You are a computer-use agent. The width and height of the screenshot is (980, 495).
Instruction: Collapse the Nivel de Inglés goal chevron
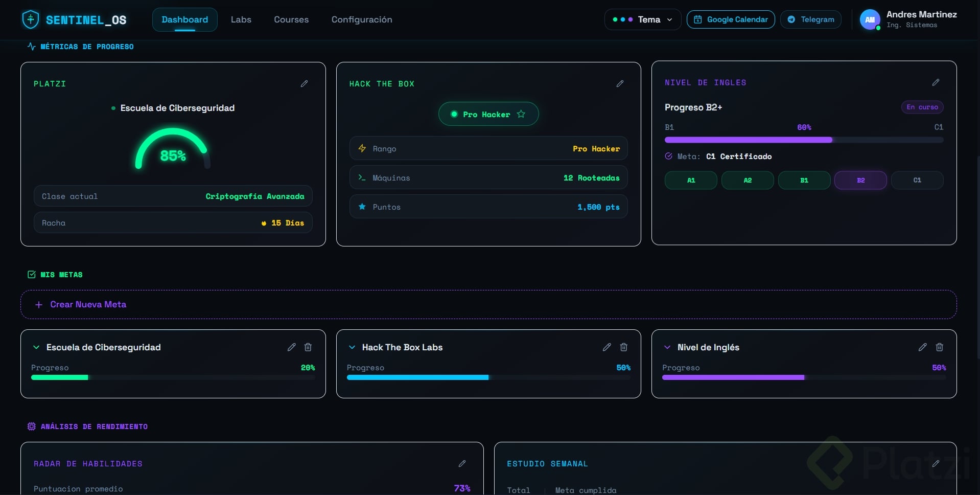[667, 347]
